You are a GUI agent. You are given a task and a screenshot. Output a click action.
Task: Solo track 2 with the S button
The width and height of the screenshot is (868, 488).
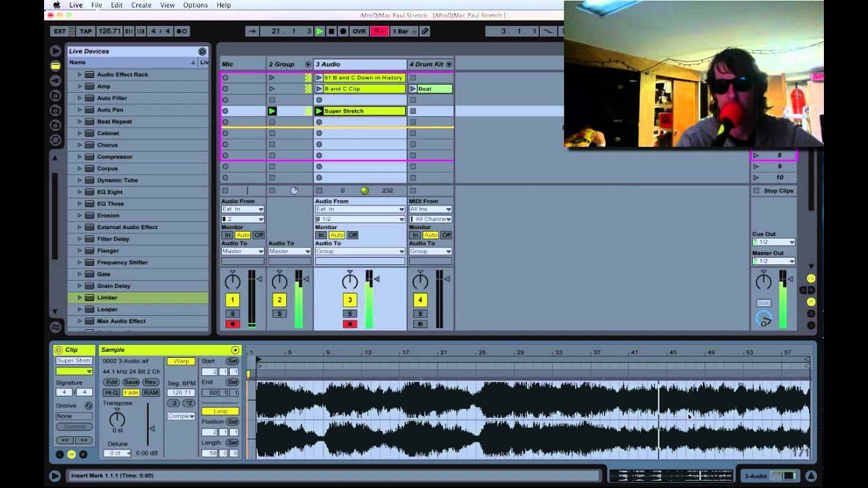tap(279, 314)
